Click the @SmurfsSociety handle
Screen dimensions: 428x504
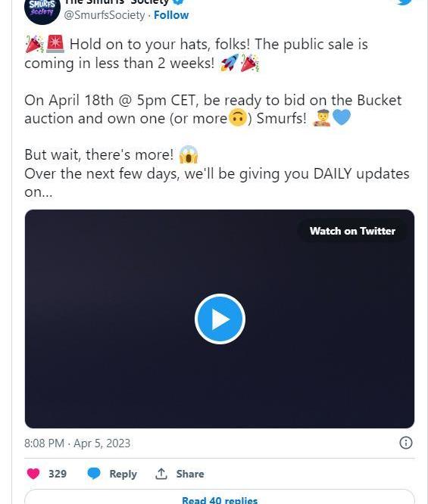(105, 15)
